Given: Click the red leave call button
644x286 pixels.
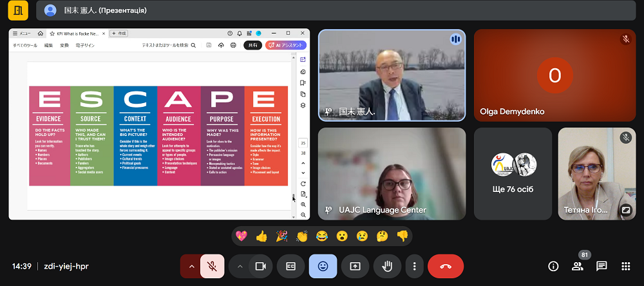Looking at the screenshot, I should point(446,266).
